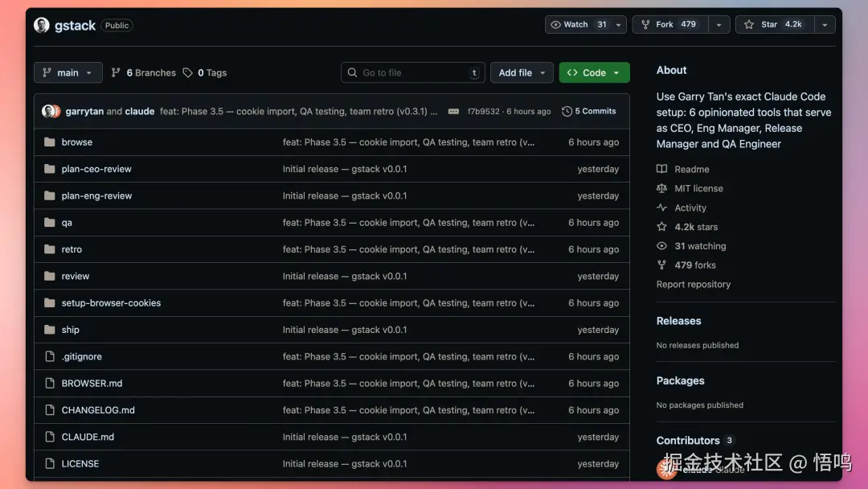Image resolution: width=868 pixels, height=489 pixels.
Task: Click claude co-author name in commit bar
Action: tap(140, 111)
